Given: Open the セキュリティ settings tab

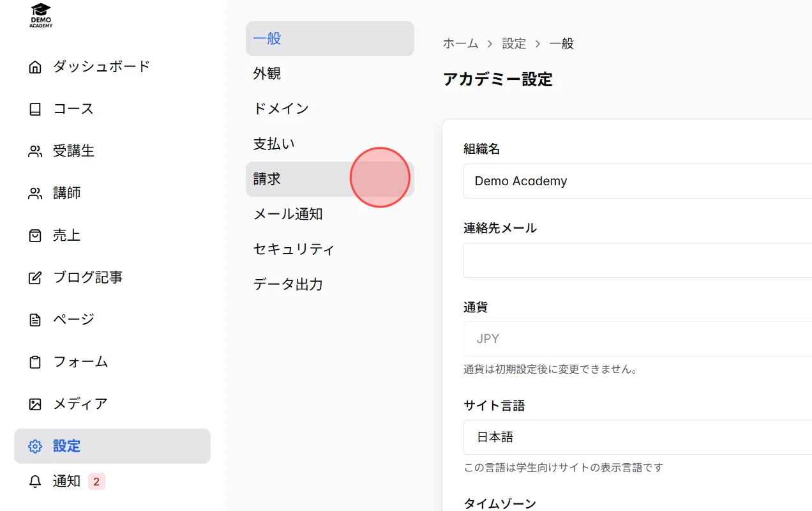Looking at the screenshot, I should coord(330,249).
